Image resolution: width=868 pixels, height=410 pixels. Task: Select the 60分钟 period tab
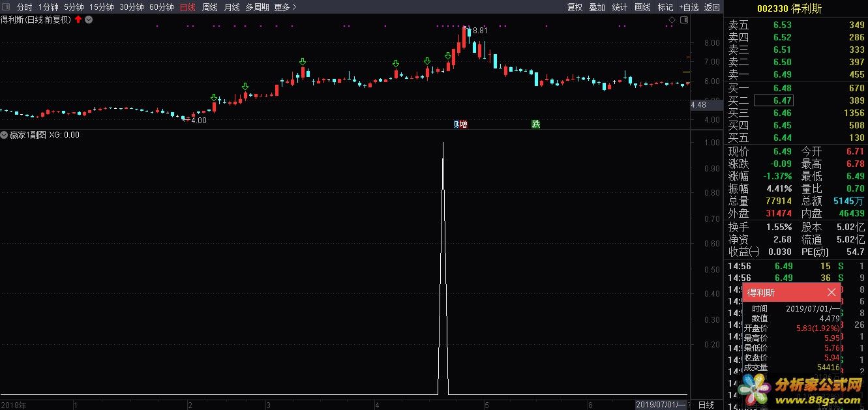(162, 7)
